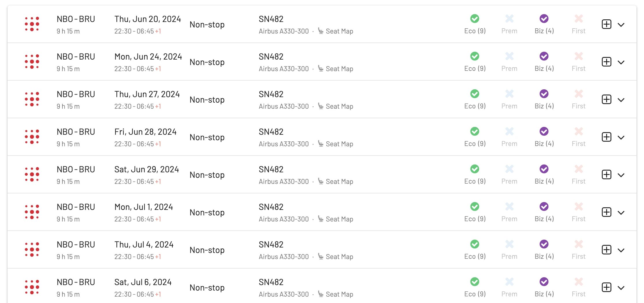Expand details for Thu, Jun 20 flight

click(x=621, y=25)
